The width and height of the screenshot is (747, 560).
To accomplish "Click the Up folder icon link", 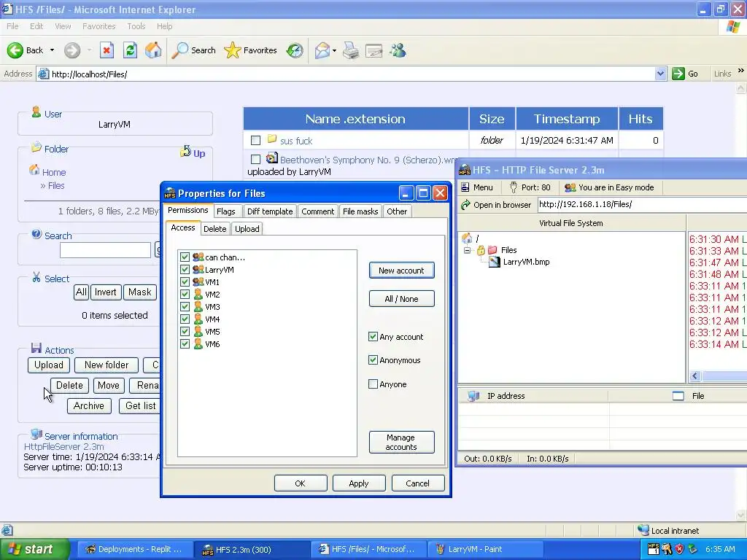I will tap(185, 152).
